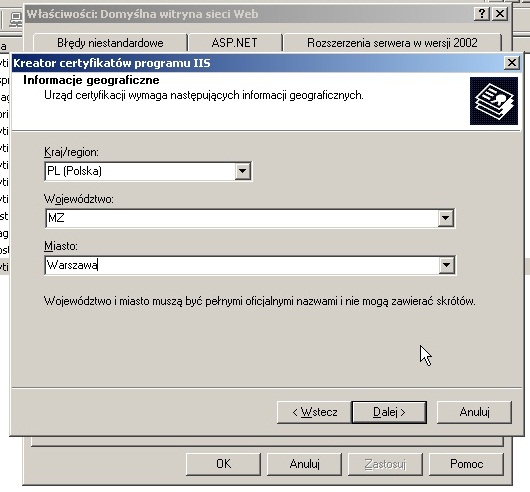The height and width of the screenshot is (492, 530).
Task: Open Rozszerzenia serwera w wersji 2002 tab
Action: pos(392,43)
